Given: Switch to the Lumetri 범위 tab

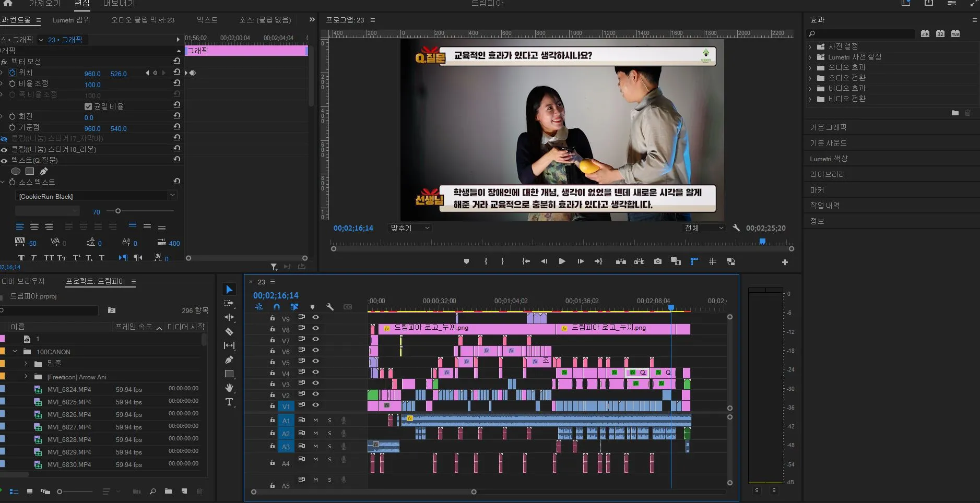Looking at the screenshot, I should pos(71,20).
